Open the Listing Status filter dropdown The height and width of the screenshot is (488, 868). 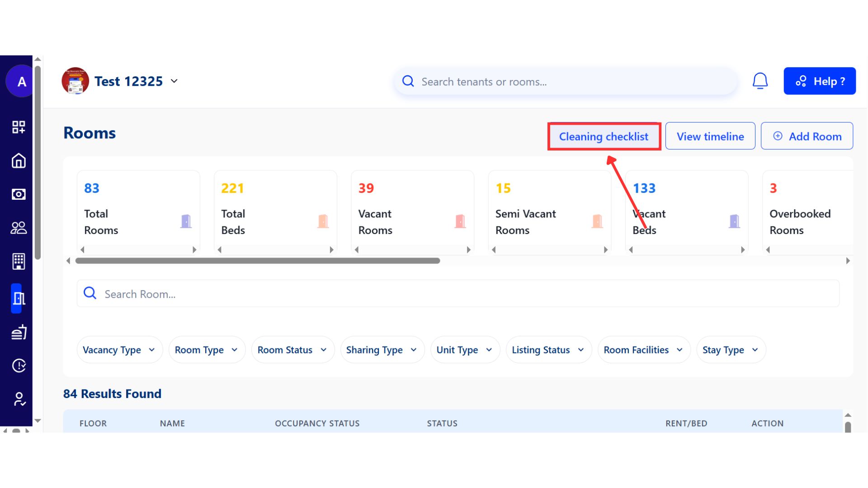[x=548, y=350]
